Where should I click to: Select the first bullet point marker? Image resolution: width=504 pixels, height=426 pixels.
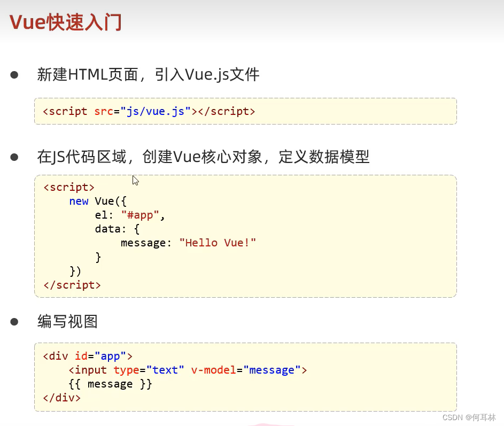pos(14,74)
